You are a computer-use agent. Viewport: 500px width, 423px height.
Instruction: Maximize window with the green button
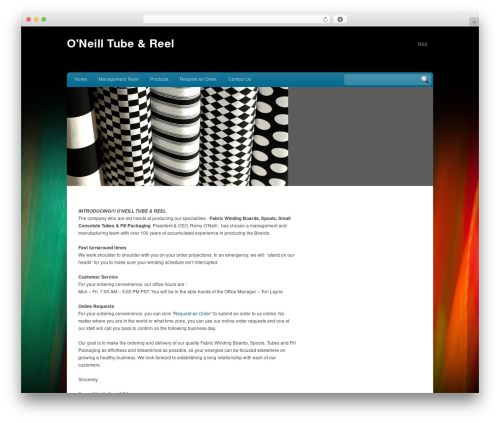click(44, 19)
